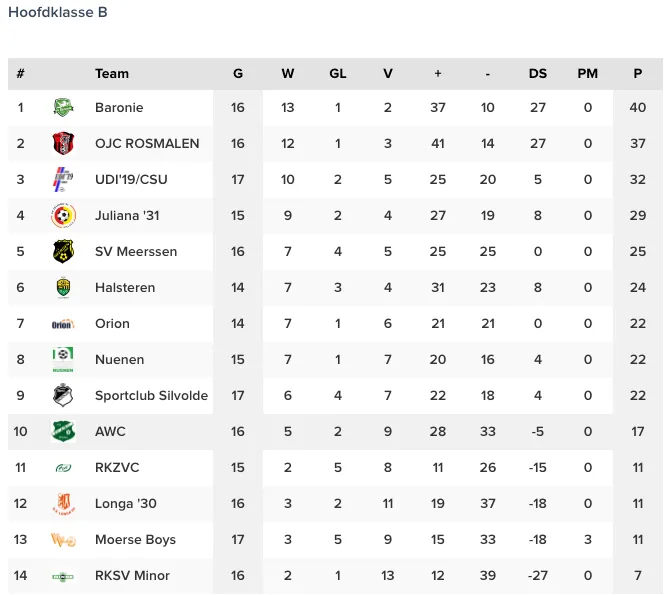Click the OJC Rosmalen club crest
This screenshot has width=671, height=595.
[63, 143]
